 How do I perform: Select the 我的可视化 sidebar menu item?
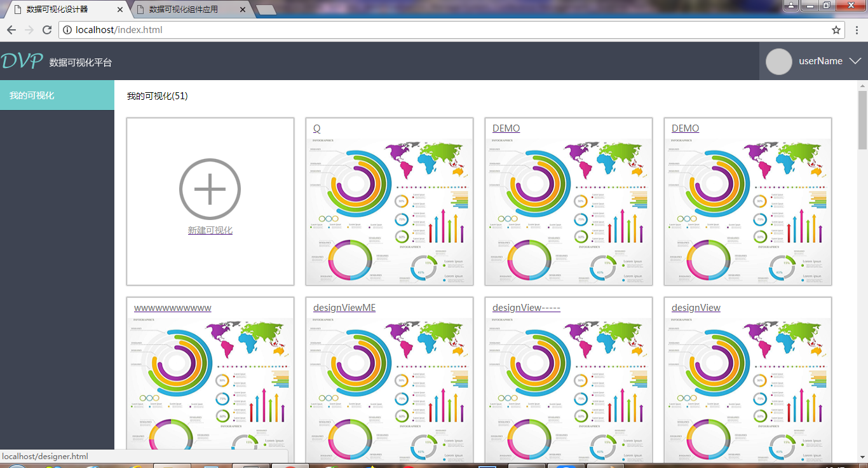[57, 95]
